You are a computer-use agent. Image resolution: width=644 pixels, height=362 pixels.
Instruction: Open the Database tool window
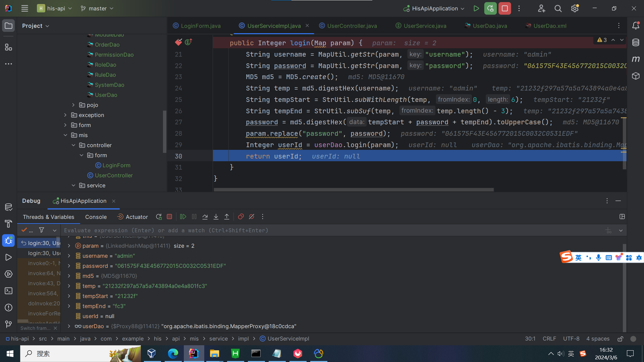point(636,43)
